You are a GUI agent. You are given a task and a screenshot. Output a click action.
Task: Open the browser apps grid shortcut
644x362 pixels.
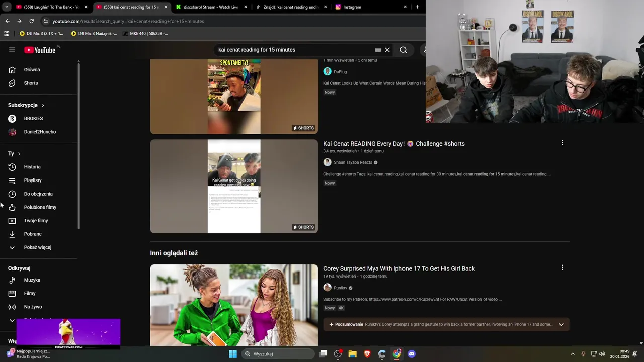[x=7, y=33]
